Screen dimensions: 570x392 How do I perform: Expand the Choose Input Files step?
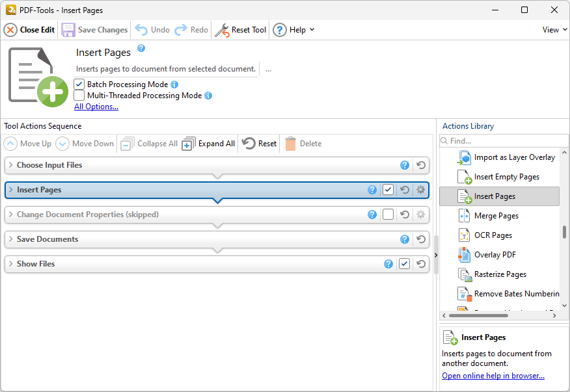(10, 165)
